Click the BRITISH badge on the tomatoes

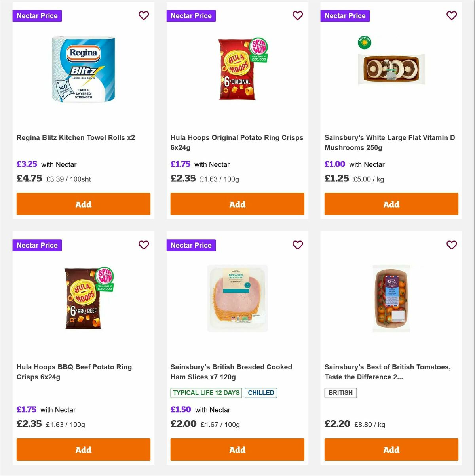coord(340,393)
